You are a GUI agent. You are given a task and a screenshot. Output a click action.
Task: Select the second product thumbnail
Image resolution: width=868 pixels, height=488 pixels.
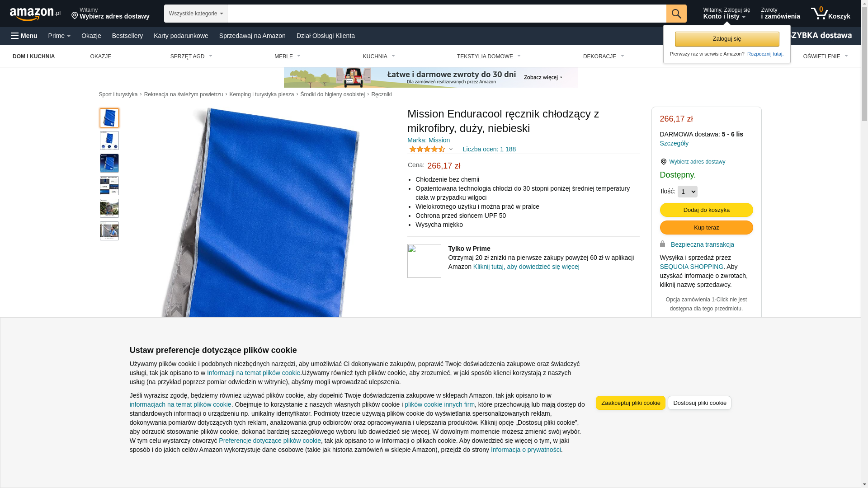(x=109, y=141)
